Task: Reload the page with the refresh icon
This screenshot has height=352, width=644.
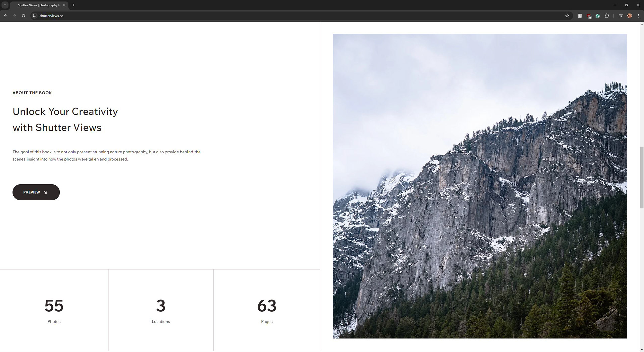Action: pos(23,16)
